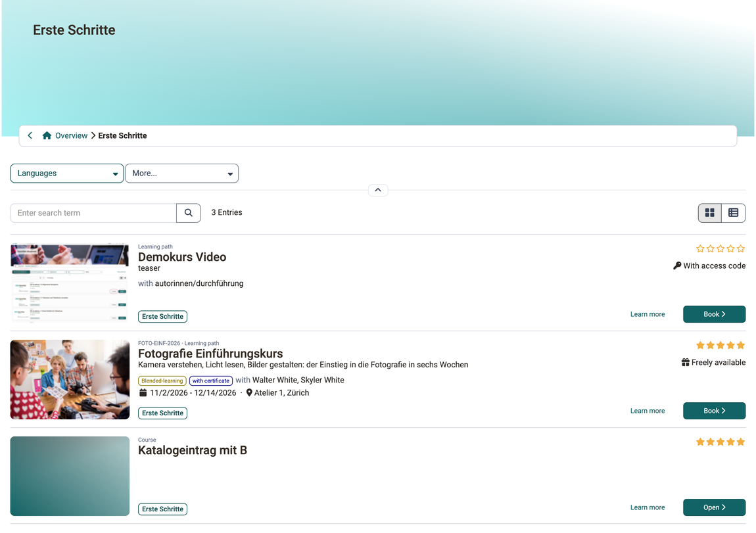This screenshot has width=756, height=533.
Task: Open the Katalogeintrag mit B course
Action: [714, 507]
